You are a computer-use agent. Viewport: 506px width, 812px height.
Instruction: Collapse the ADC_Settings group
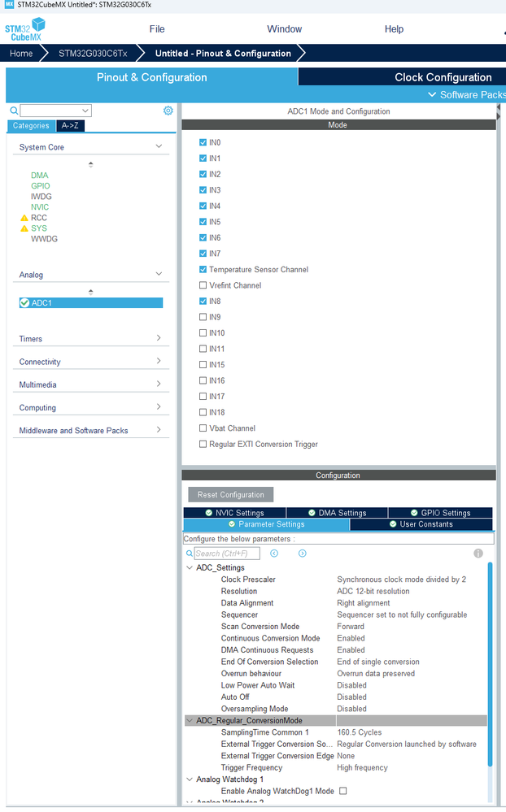190,567
